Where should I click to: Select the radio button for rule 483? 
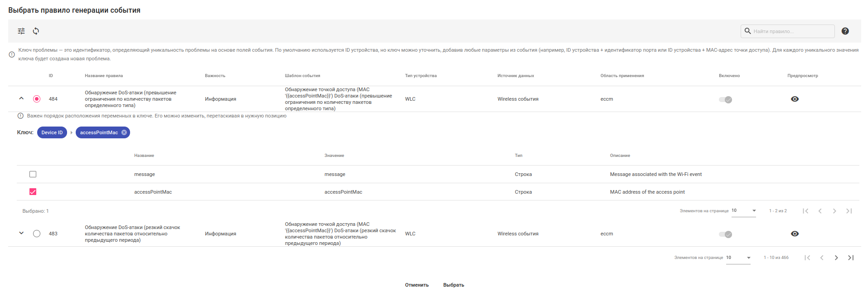37,234
